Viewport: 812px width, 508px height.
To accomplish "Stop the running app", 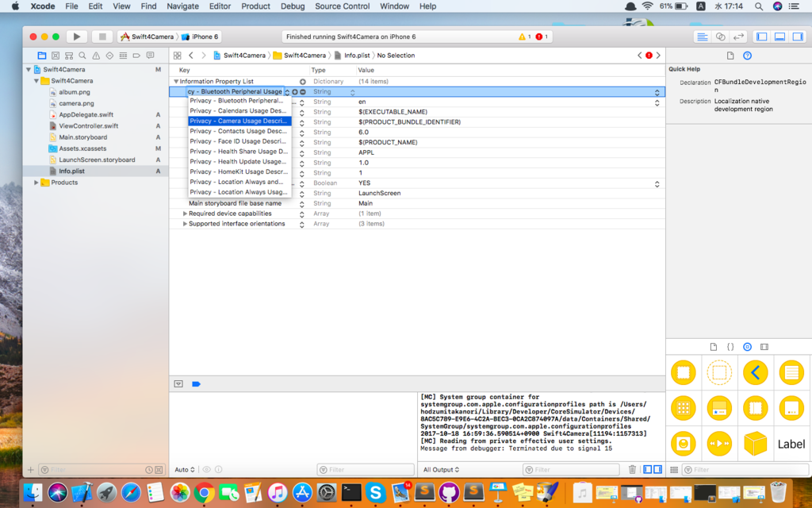I will tap(102, 37).
